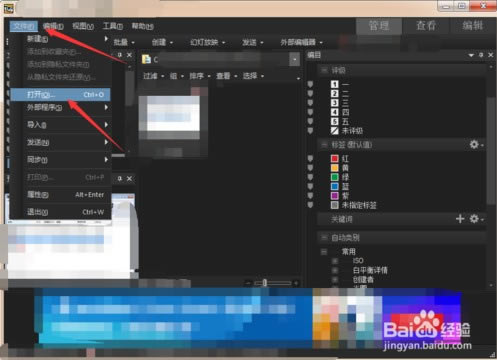Screen dimensions: 497x360
Task: Click the 未评级 unrated icon
Action: click(334, 131)
